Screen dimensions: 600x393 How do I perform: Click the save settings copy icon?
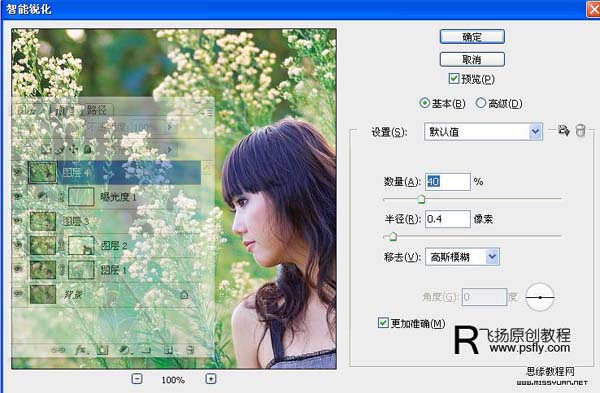click(x=563, y=130)
